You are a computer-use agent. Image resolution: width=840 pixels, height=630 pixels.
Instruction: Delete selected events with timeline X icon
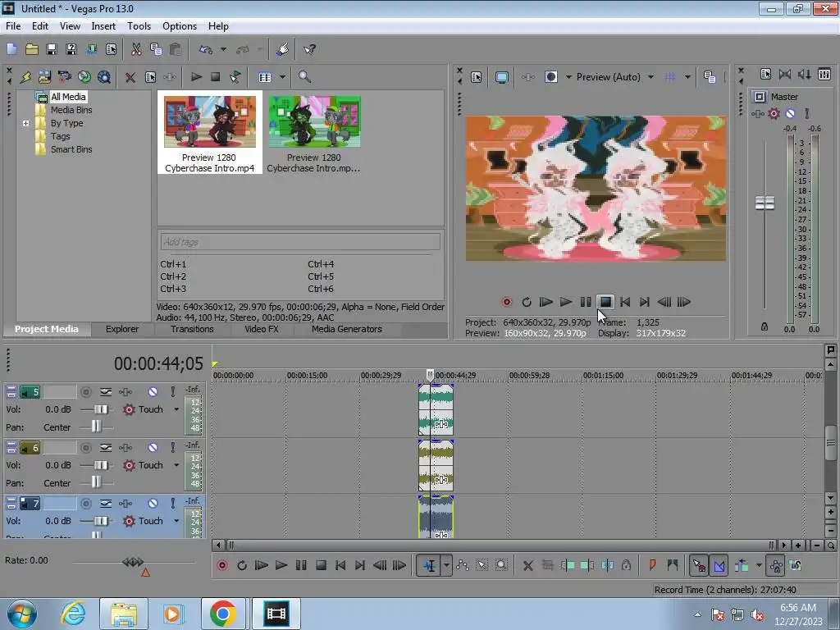pyautogui.click(x=527, y=566)
